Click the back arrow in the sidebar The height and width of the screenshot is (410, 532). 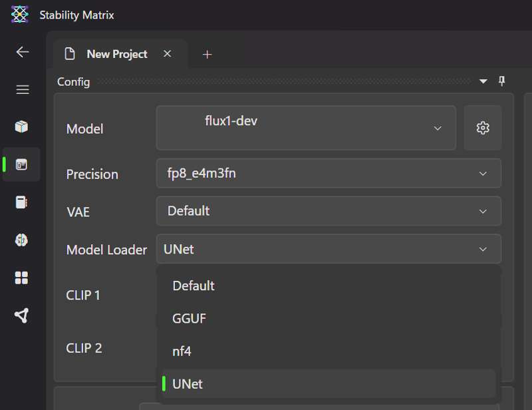tap(23, 52)
